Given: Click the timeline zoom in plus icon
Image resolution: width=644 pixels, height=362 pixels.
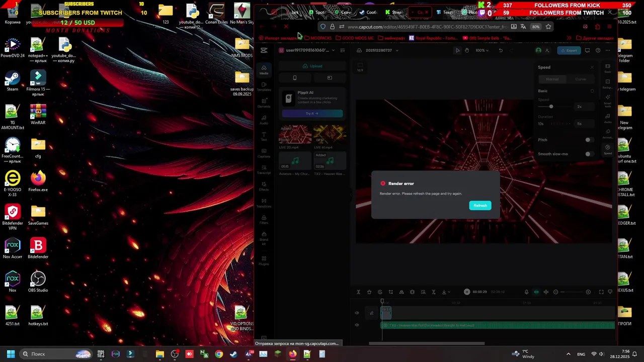Looking at the screenshot, I should pyautogui.click(x=588, y=292).
